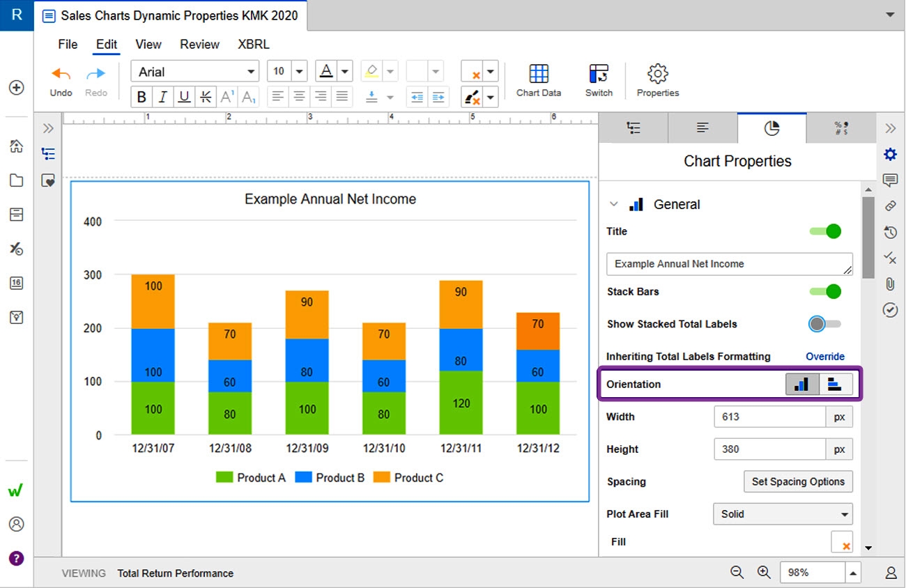Disable the Stack Bars toggle

point(824,291)
